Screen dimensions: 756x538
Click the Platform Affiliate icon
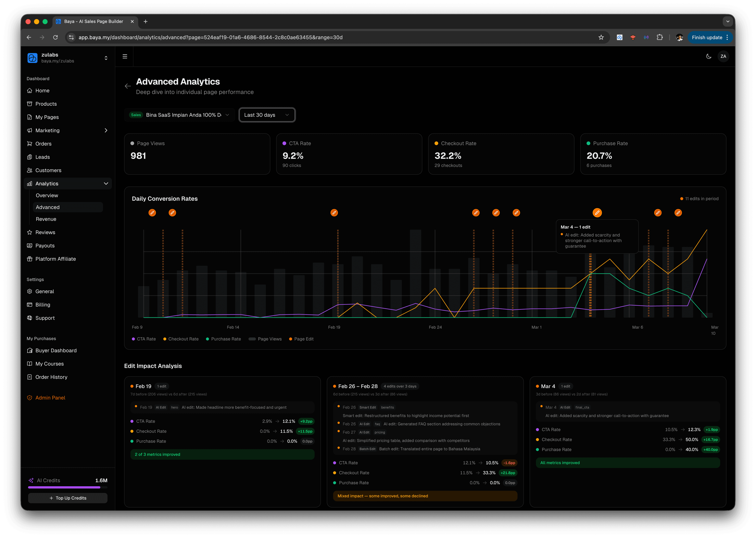coord(30,259)
